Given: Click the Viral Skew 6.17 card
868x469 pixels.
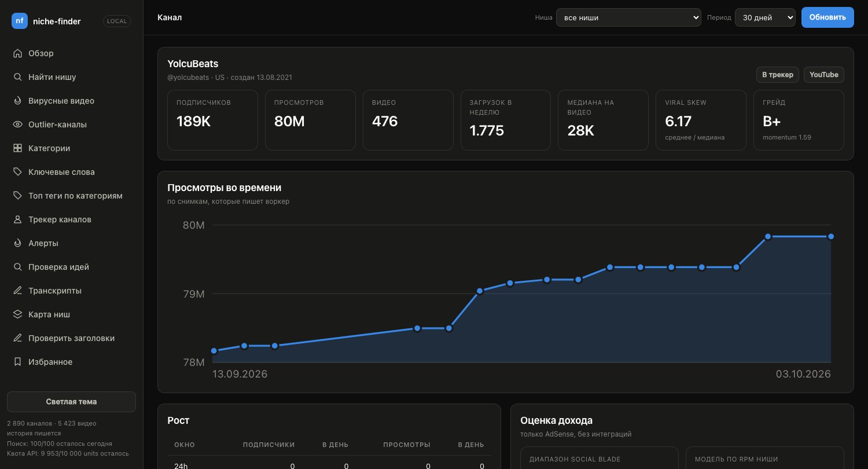Looking at the screenshot, I should [701, 120].
